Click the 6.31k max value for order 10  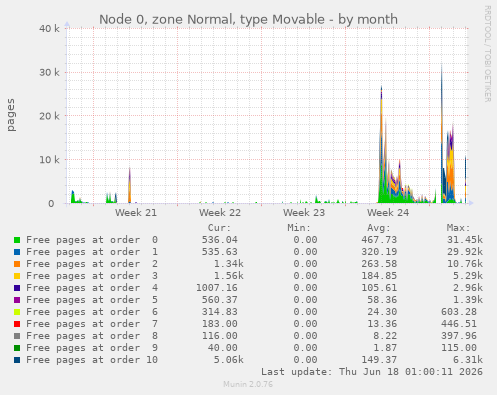468,360
